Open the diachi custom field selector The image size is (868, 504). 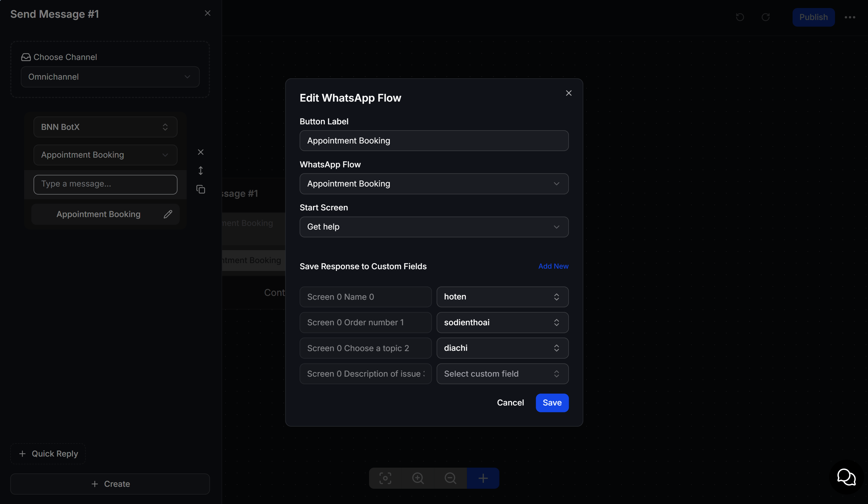click(502, 348)
